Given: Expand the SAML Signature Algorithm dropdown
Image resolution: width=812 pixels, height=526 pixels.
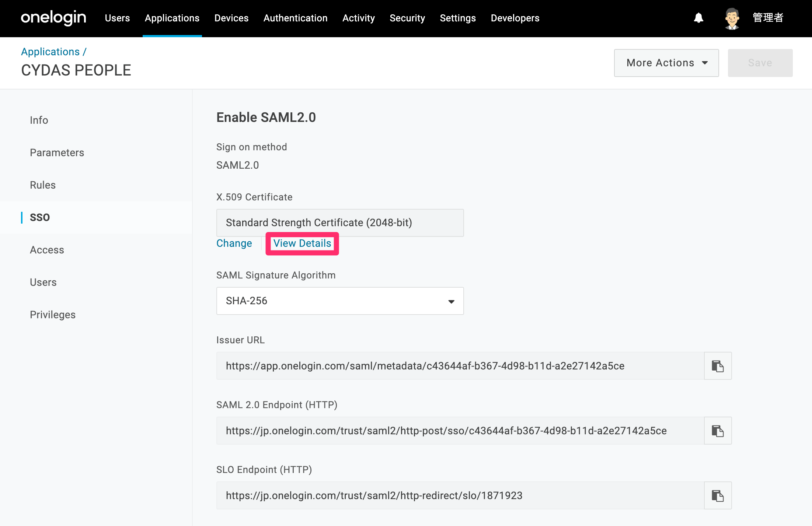Looking at the screenshot, I should 340,301.
